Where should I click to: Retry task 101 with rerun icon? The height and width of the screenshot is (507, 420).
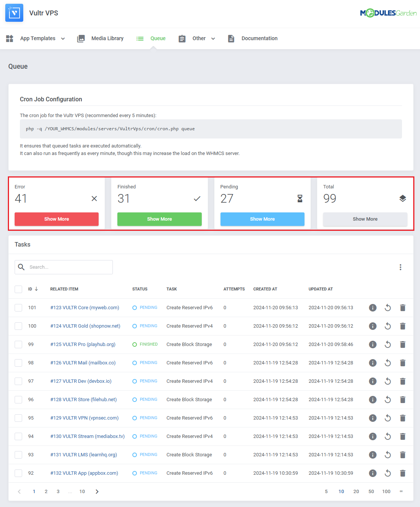click(388, 308)
